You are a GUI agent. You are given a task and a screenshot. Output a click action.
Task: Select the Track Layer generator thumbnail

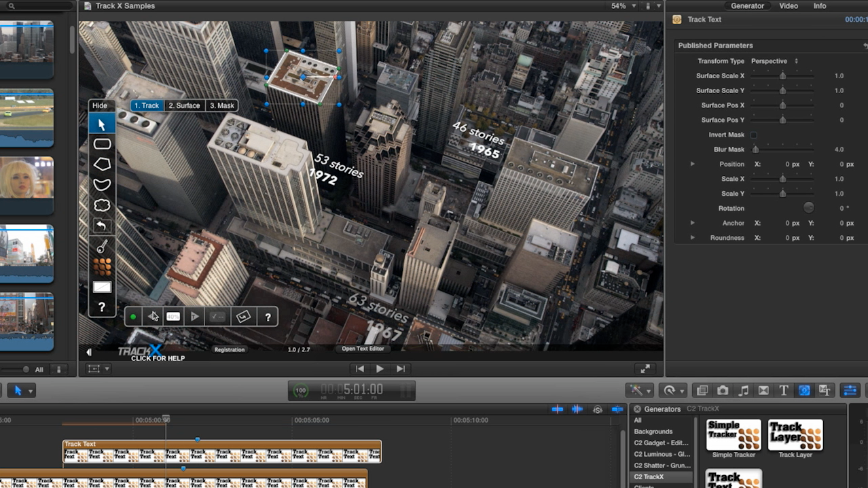click(x=795, y=436)
